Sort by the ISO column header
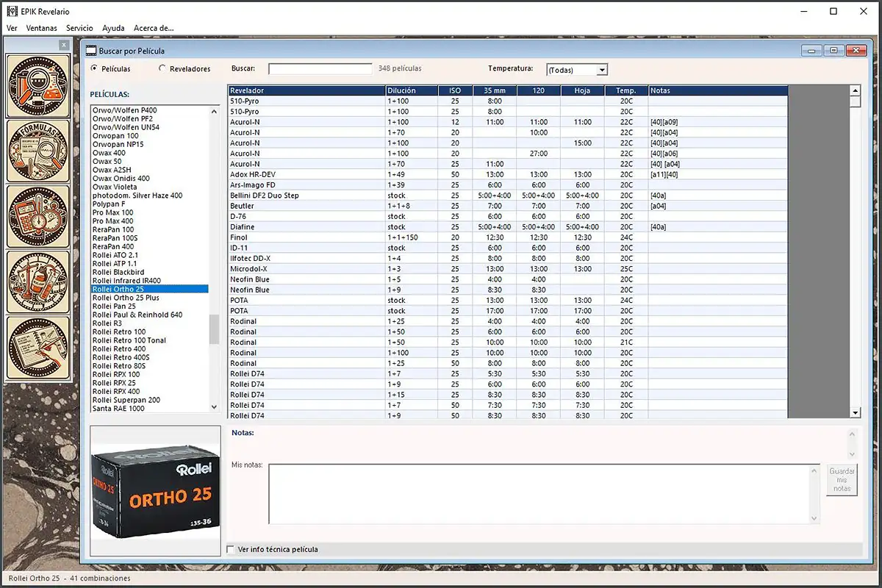The image size is (882, 588). pyautogui.click(x=455, y=90)
